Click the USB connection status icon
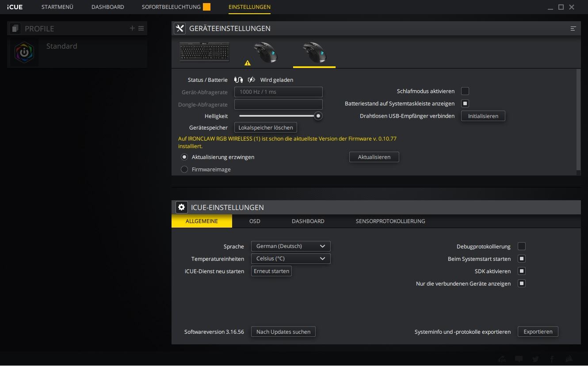 coord(239,80)
